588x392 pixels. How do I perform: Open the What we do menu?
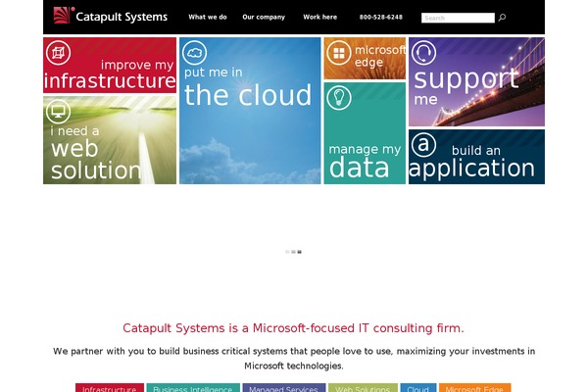pos(208,17)
